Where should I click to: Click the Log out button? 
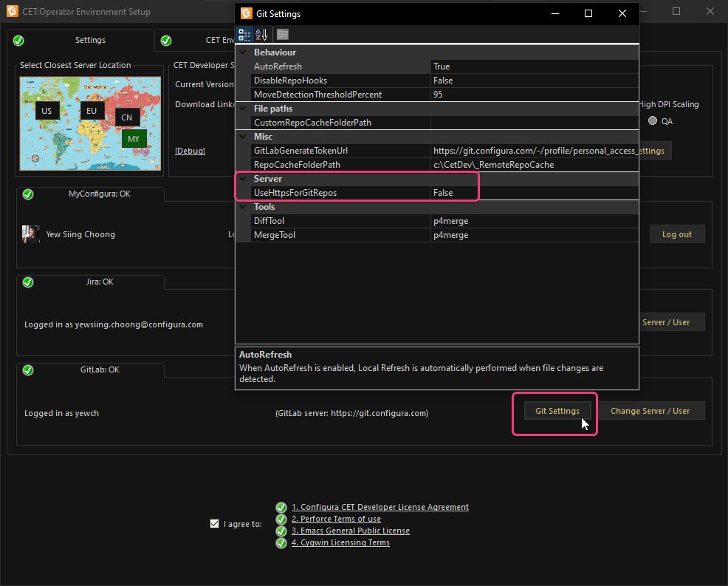(x=677, y=234)
